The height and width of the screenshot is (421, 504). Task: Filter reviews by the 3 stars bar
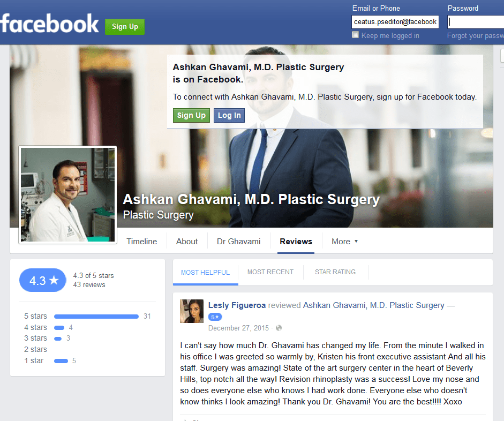pyautogui.click(x=58, y=339)
